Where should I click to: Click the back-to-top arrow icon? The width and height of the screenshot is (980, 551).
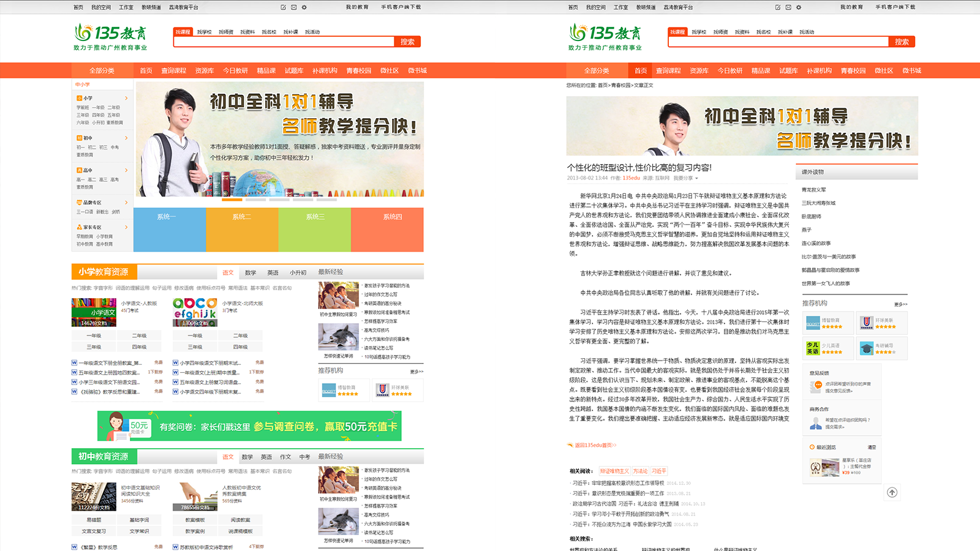pos(892,492)
